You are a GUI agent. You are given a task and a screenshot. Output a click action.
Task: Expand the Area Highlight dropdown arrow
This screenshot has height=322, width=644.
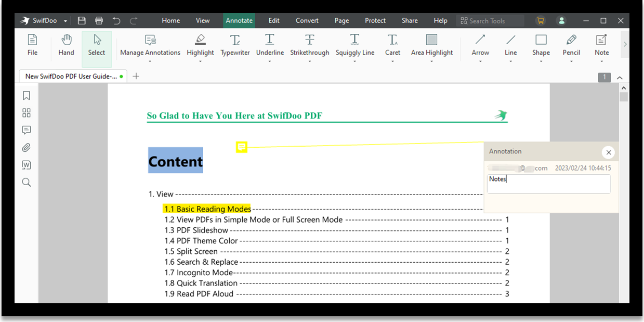pyautogui.click(x=431, y=61)
